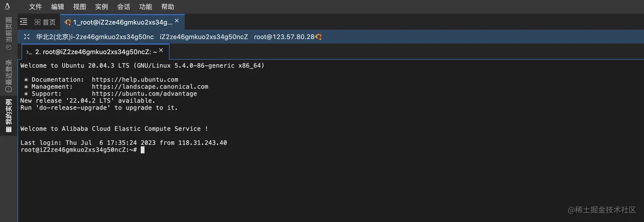Image resolution: width=644 pixels, height=222 pixels.
Task: Open the 视图 menu
Action: 80,7
